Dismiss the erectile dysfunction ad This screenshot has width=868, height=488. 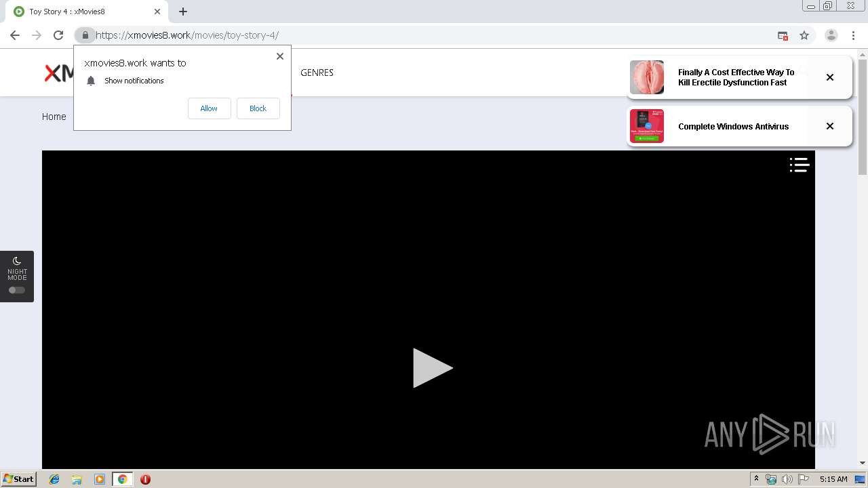[x=829, y=77]
